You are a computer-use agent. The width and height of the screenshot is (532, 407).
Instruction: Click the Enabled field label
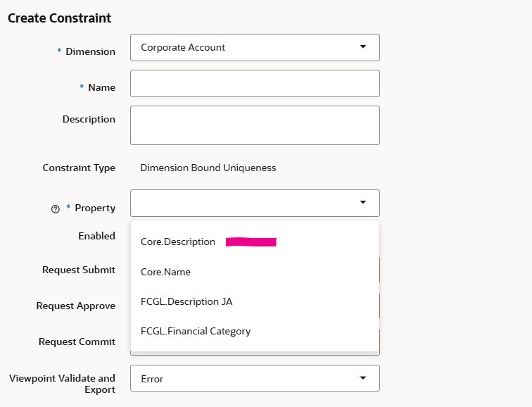click(96, 236)
